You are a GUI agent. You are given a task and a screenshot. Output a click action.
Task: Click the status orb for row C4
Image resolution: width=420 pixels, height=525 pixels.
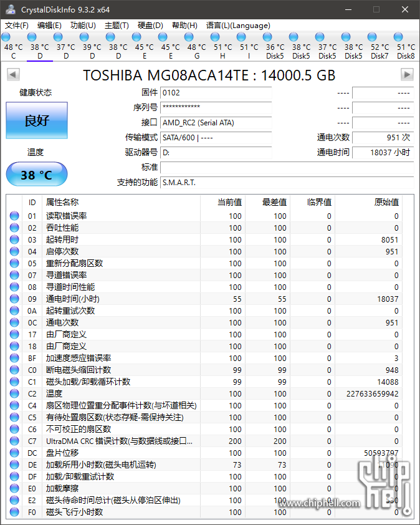tap(14, 405)
